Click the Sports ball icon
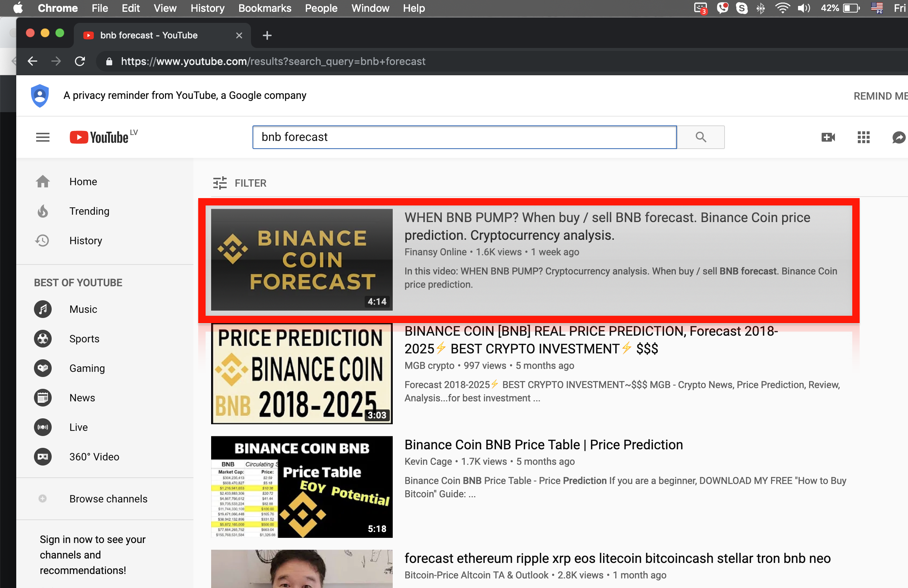The width and height of the screenshot is (908, 588). (x=43, y=339)
